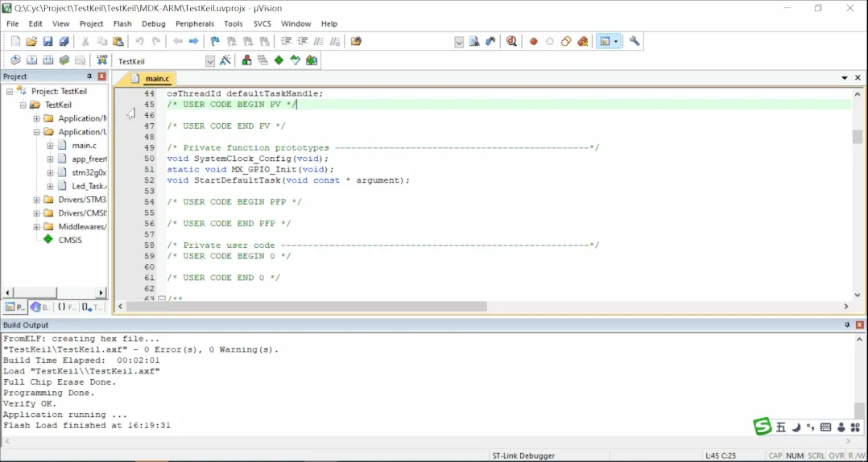Click the Save All icon

coord(64,42)
